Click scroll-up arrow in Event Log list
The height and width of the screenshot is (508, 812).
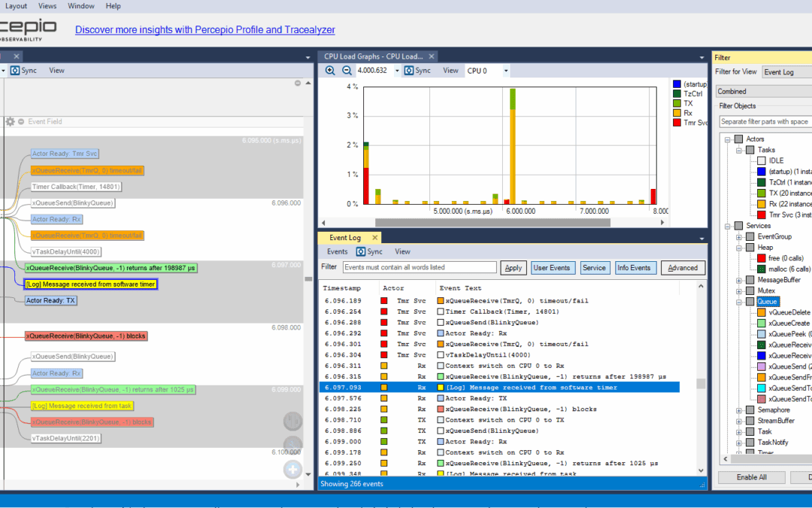coord(701,286)
